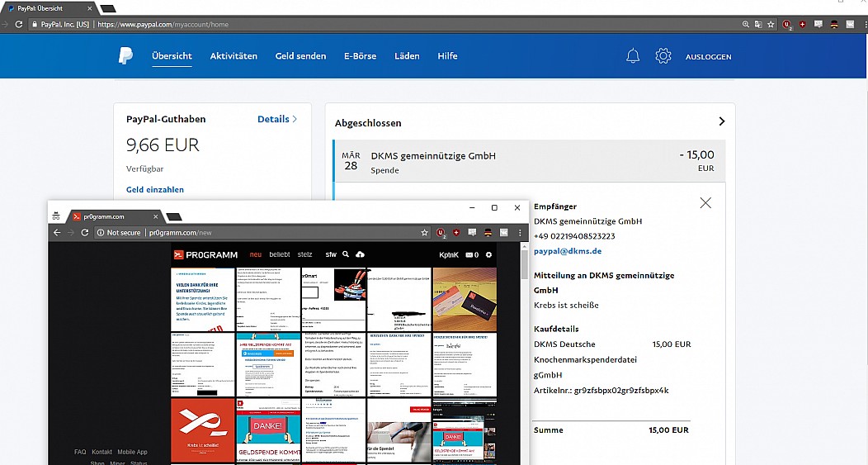
Task: Expand the Abgeschlossen section arrow
Action: [x=721, y=121]
